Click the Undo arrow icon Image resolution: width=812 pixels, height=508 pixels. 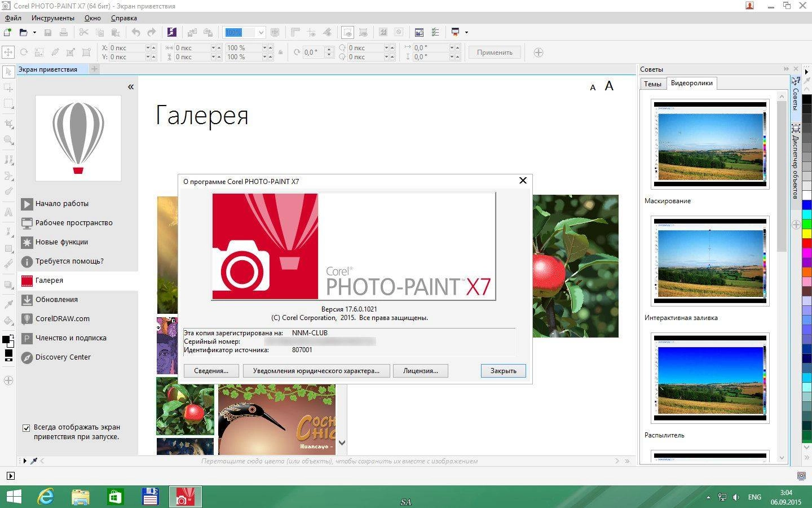tap(136, 32)
